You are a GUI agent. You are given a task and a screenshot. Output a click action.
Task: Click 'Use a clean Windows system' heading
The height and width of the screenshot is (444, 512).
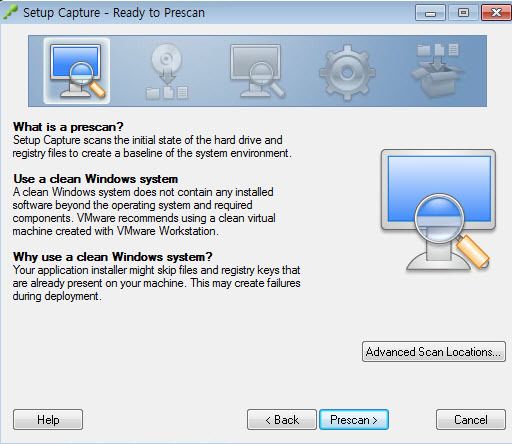(x=95, y=179)
